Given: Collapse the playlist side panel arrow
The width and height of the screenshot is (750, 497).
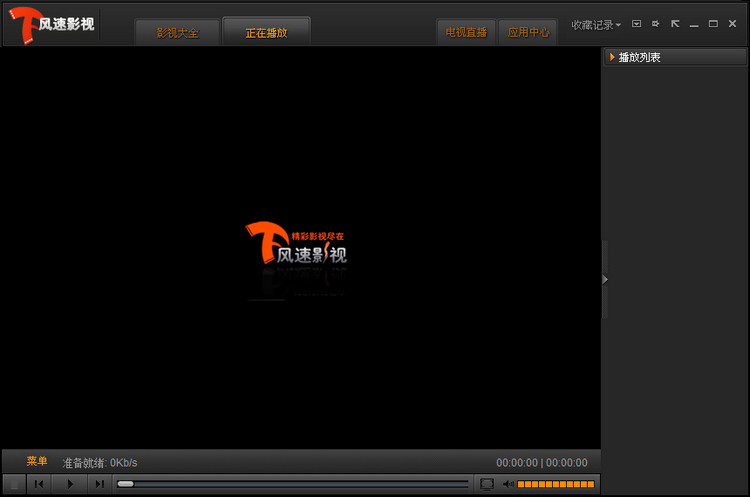Looking at the screenshot, I should click(605, 279).
